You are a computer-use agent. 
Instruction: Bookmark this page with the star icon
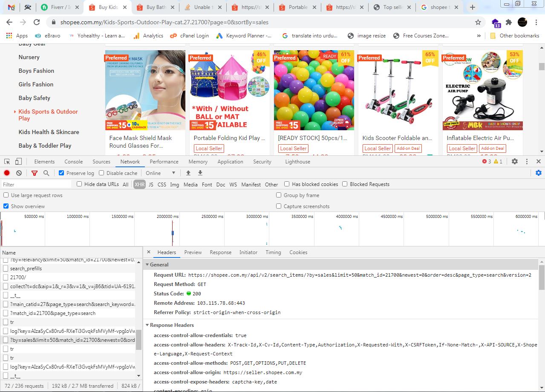(478, 22)
